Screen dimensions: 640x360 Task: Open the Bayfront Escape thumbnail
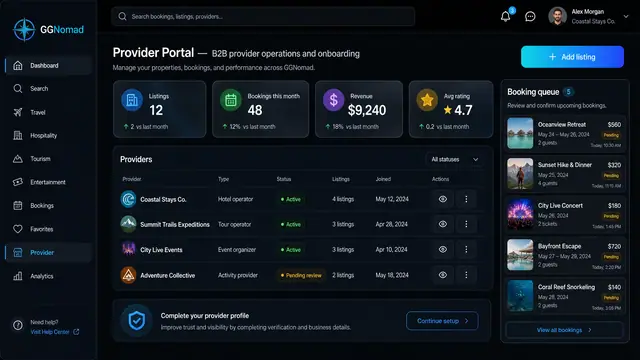[x=520, y=255]
